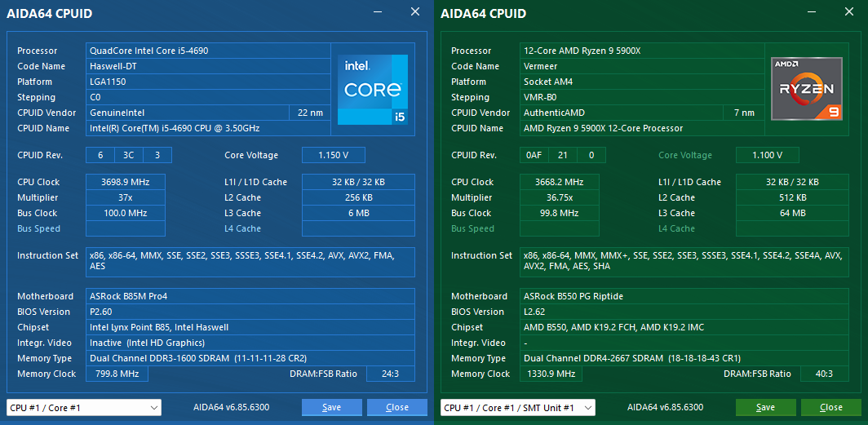868x425 pixels.
Task: Click the Intel Core i5 logo
Action: [x=373, y=89]
